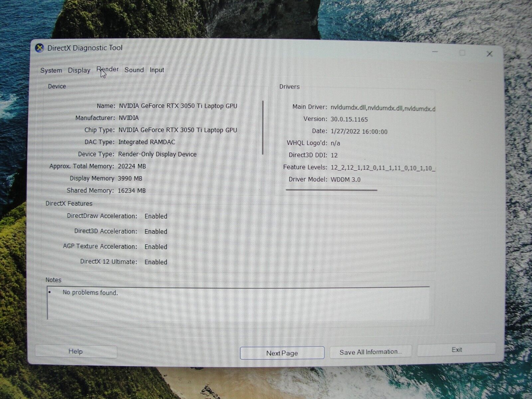Select the Name value RTX 3050 Ti
This screenshot has height=399, width=532.
[x=178, y=106]
